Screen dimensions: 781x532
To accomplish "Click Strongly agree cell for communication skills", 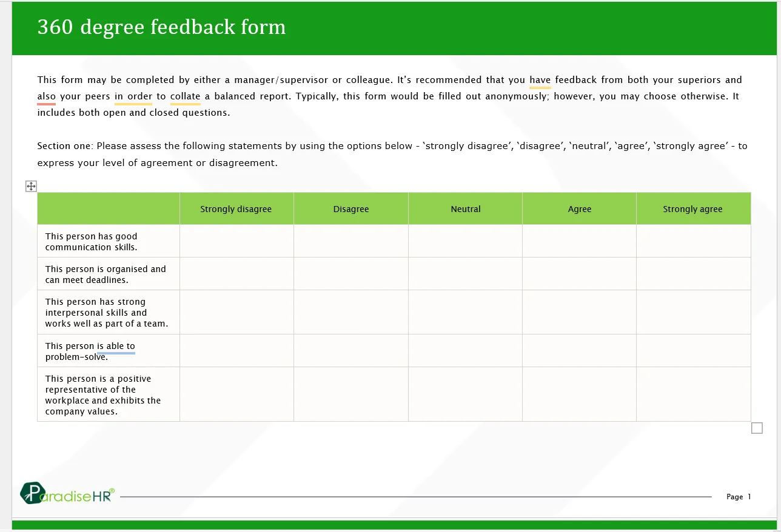I will [x=693, y=241].
